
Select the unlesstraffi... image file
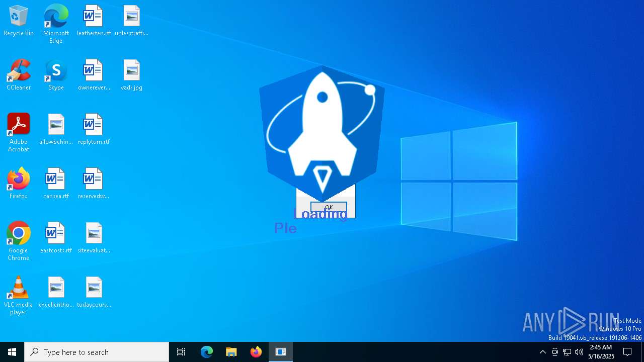coord(131,21)
